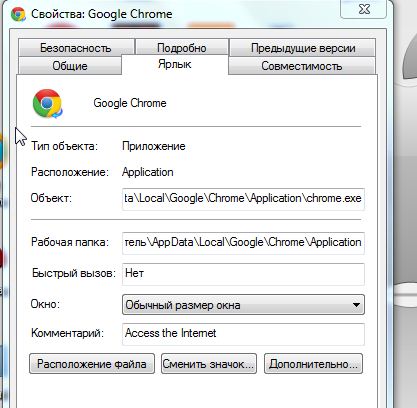Image resolution: width=417 pixels, height=408 pixels.
Task: Open the Сменить значок... dialog
Action: coord(209,364)
